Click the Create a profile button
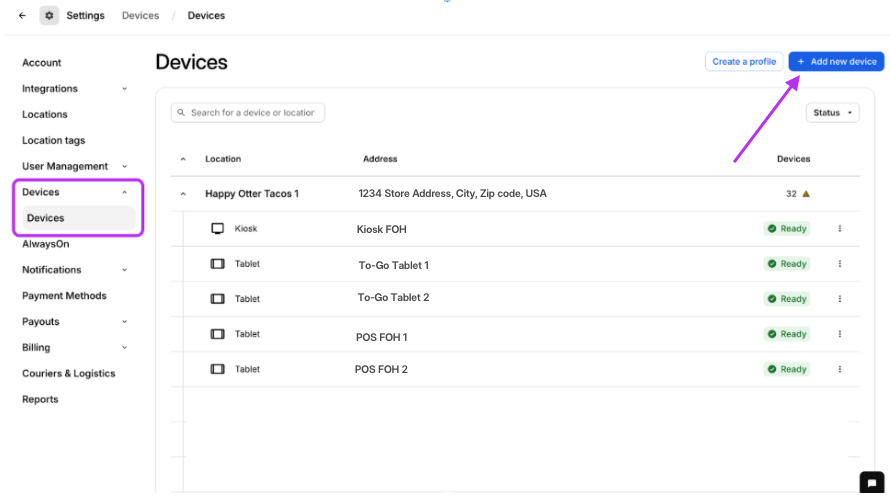 [x=744, y=62]
